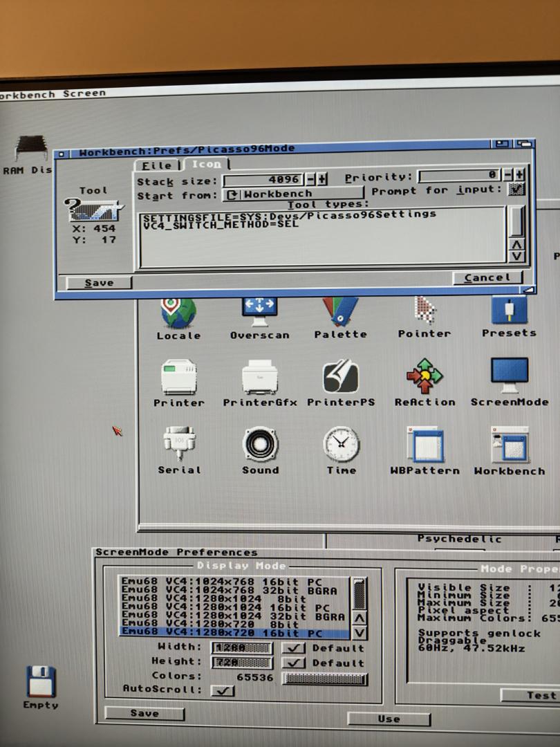The height and width of the screenshot is (747, 560).
Task: Click the display mode list scrollbar knob
Action: pyautogui.click(x=359, y=593)
